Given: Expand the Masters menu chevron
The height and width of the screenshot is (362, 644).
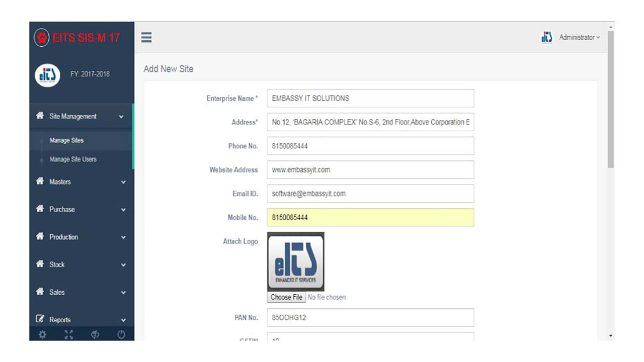Looking at the screenshot, I should (x=123, y=183).
